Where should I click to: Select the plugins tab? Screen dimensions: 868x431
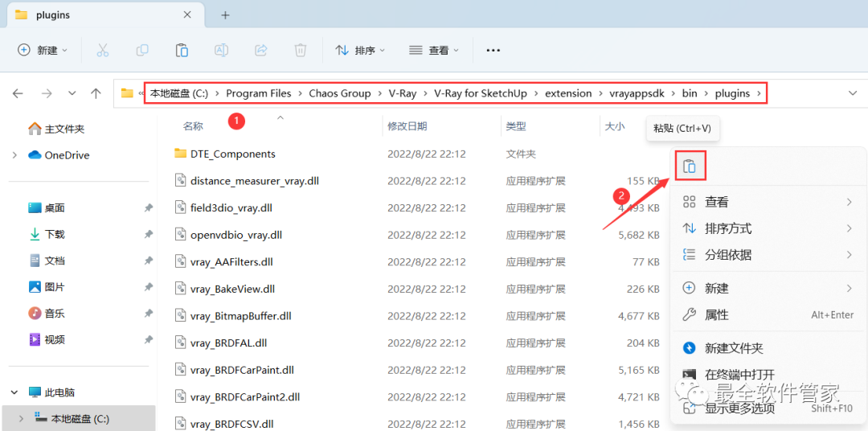click(105, 15)
